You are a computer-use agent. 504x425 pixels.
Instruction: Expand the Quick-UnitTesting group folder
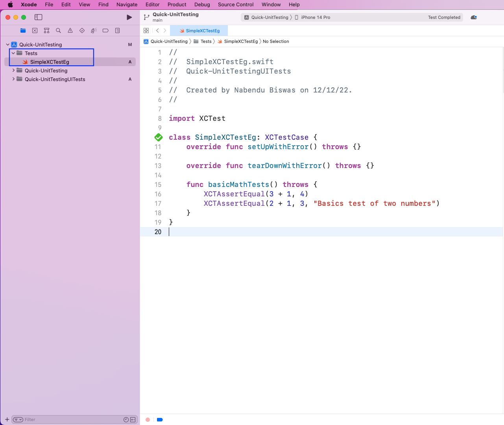(x=13, y=70)
